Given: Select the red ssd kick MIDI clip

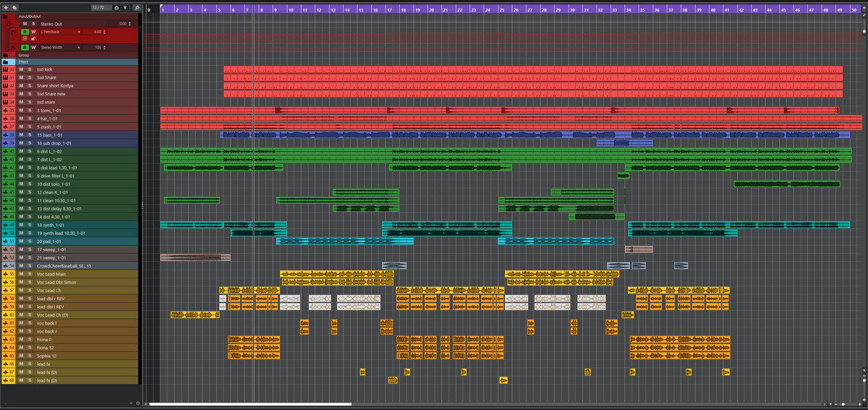Looking at the screenshot, I should [533, 69].
